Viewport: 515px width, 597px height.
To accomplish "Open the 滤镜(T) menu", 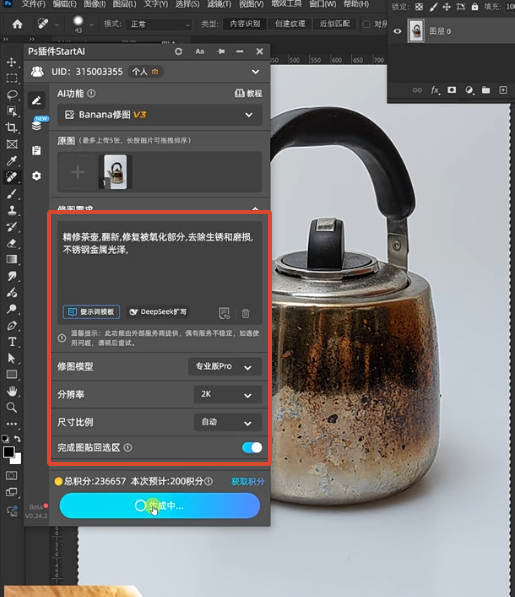I will point(219,4).
